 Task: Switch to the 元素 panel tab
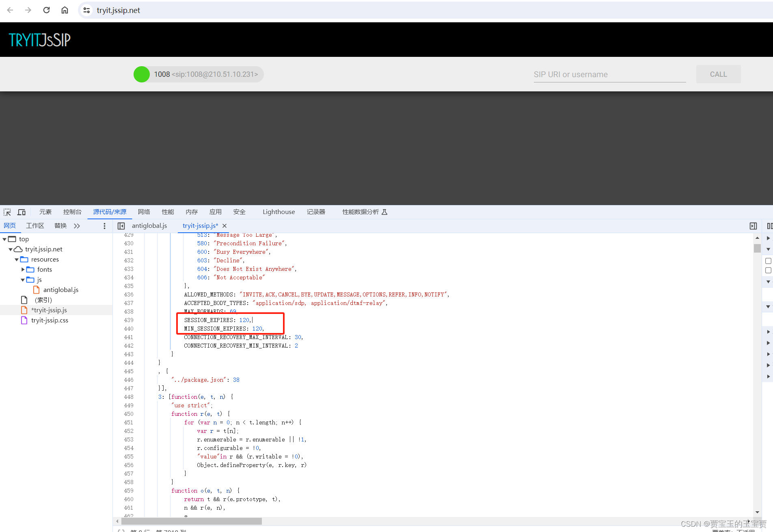pos(45,212)
